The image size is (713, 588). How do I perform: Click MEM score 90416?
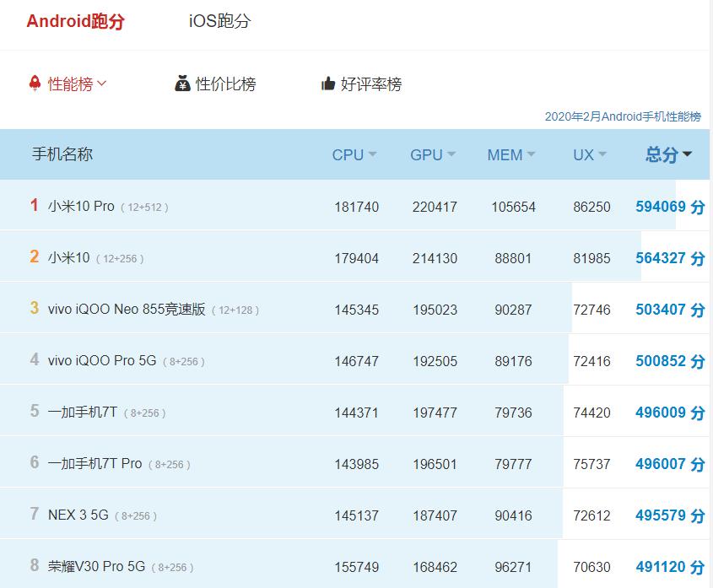(513, 515)
